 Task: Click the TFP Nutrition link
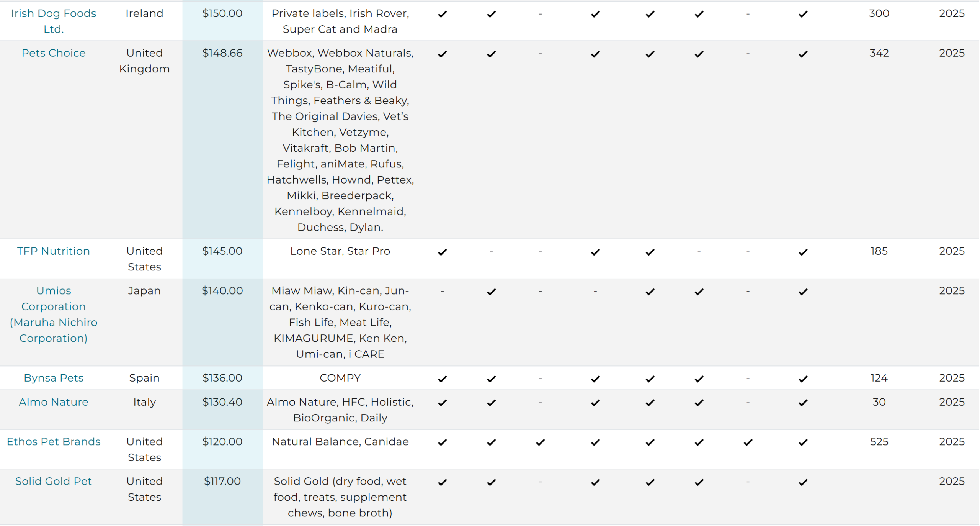[x=54, y=251]
